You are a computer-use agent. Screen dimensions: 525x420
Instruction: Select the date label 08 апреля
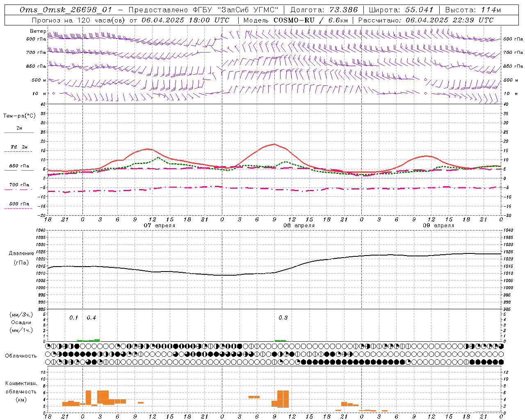click(299, 226)
